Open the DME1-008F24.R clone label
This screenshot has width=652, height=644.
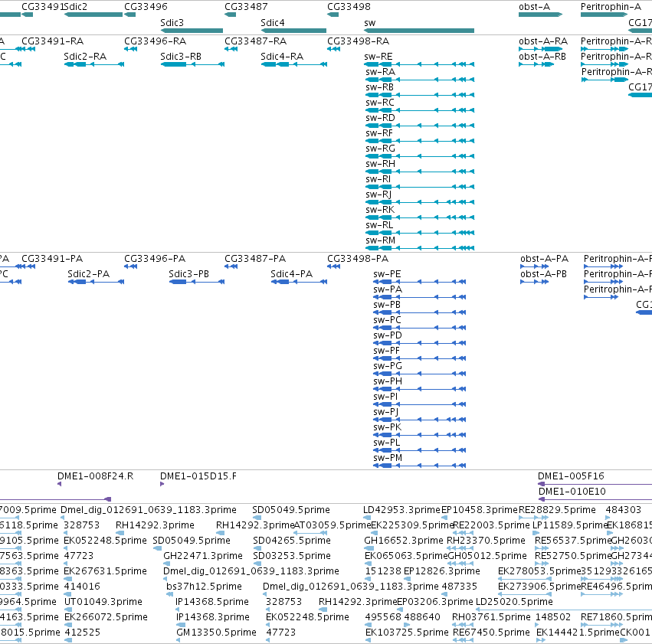click(x=96, y=476)
